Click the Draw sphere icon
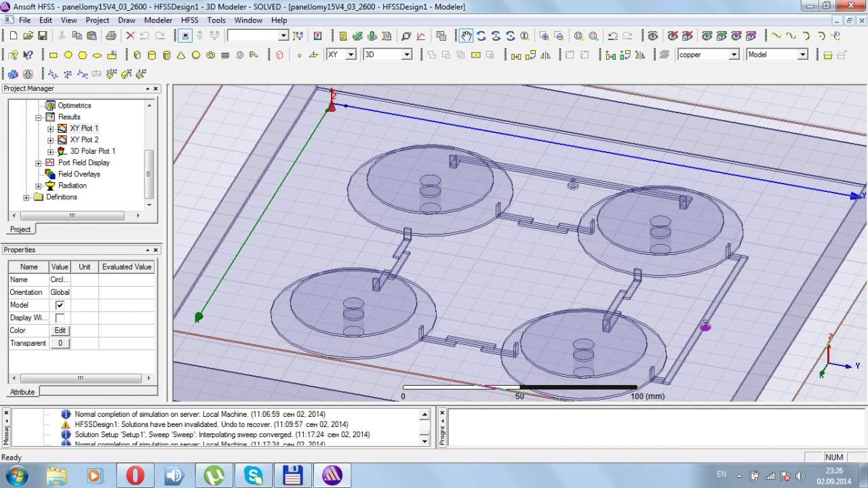Image resolution: width=868 pixels, height=488 pixels. pos(196,55)
